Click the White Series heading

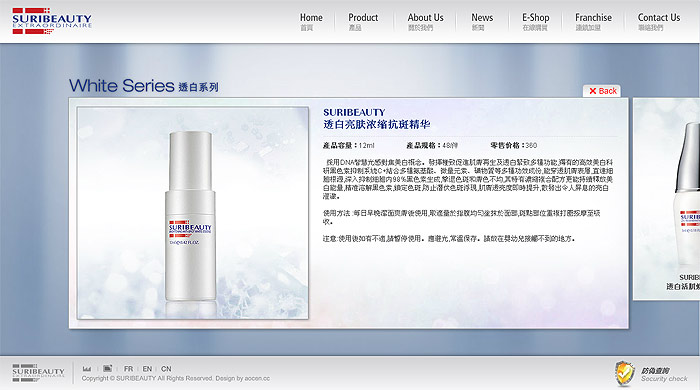(x=121, y=86)
